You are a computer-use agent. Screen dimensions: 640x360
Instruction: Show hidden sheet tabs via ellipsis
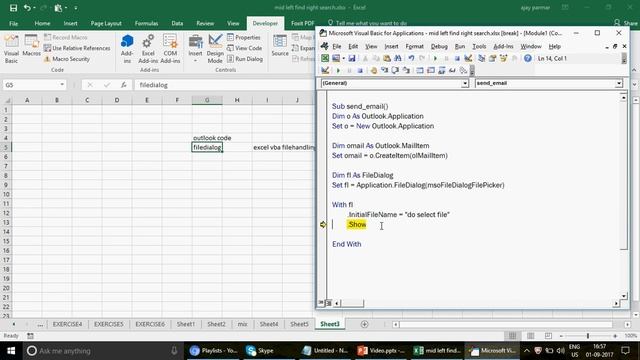point(40,324)
